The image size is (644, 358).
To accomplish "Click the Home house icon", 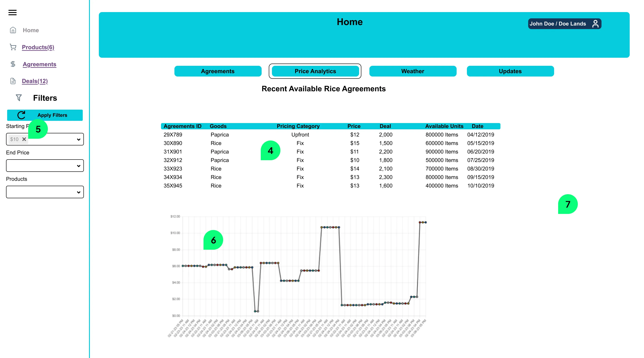I will pyautogui.click(x=13, y=30).
